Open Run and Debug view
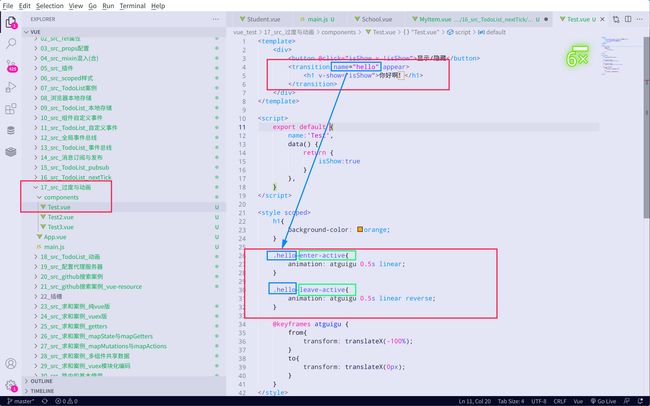 pyautogui.click(x=11, y=87)
